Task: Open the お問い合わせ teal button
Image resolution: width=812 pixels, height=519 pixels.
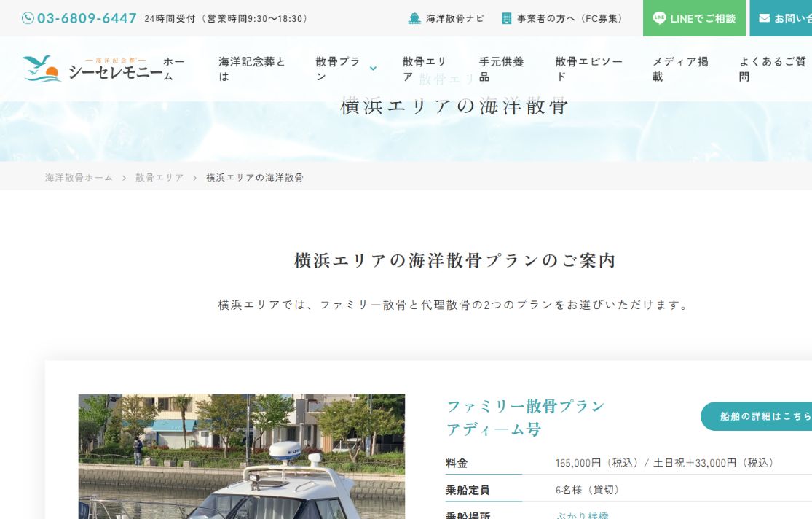Action: pyautogui.click(x=781, y=18)
